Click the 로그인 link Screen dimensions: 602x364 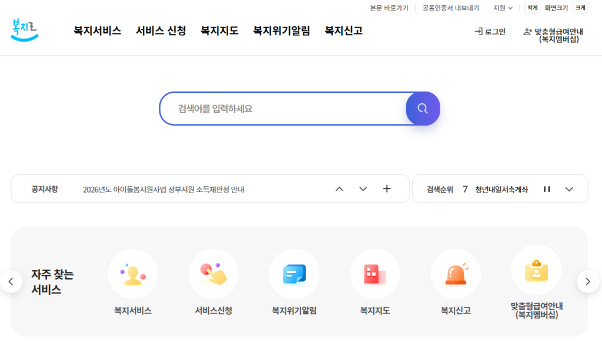(x=490, y=32)
